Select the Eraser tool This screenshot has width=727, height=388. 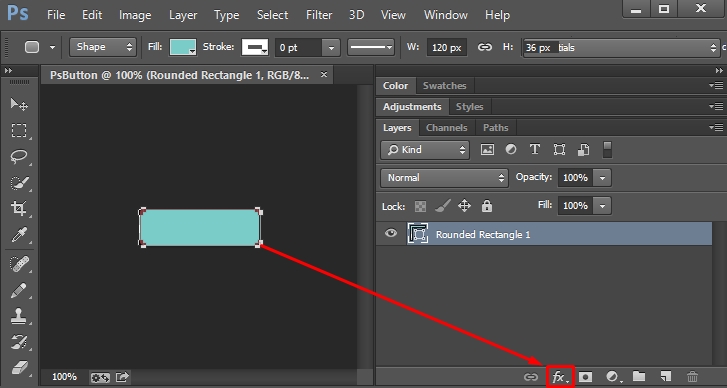coord(19,369)
